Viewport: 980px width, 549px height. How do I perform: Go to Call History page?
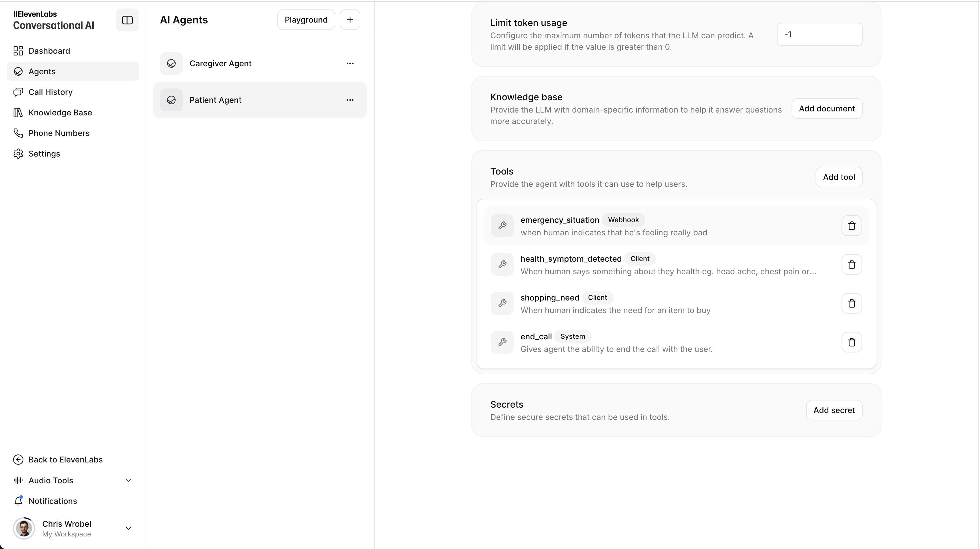click(50, 92)
